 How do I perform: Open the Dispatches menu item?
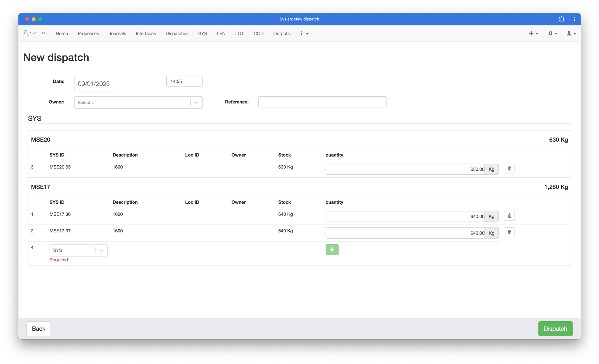coord(177,33)
